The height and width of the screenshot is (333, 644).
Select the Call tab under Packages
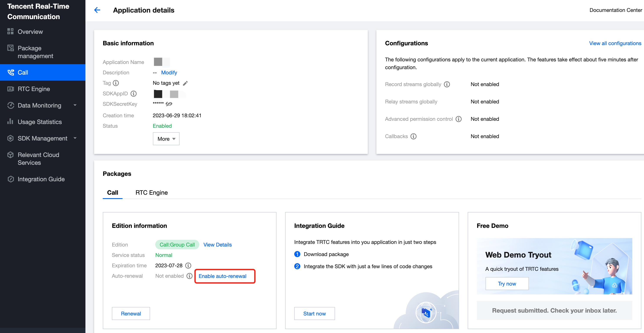(113, 193)
